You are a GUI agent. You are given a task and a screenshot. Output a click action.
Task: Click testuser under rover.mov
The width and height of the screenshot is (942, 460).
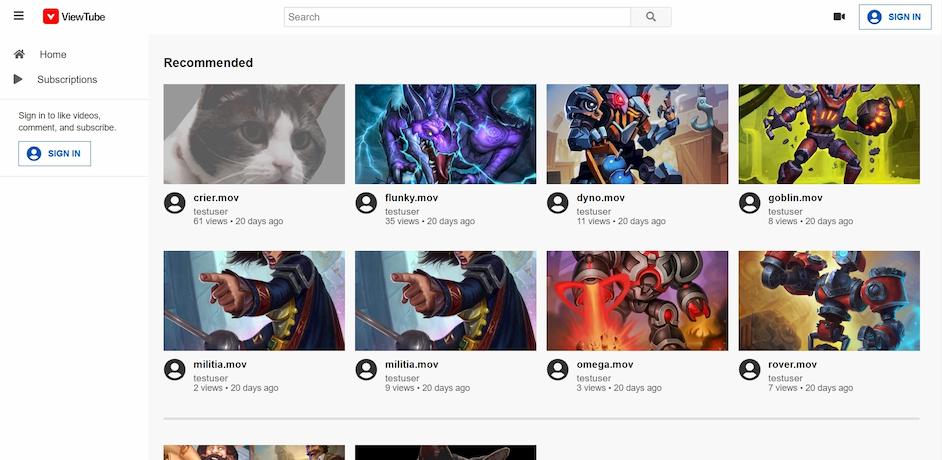(x=785, y=378)
